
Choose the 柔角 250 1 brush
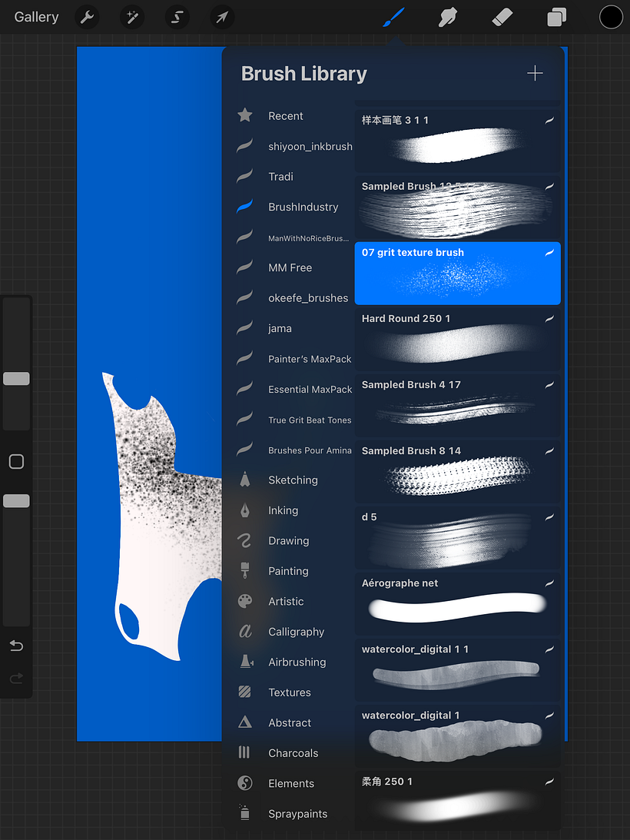tap(457, 801)
